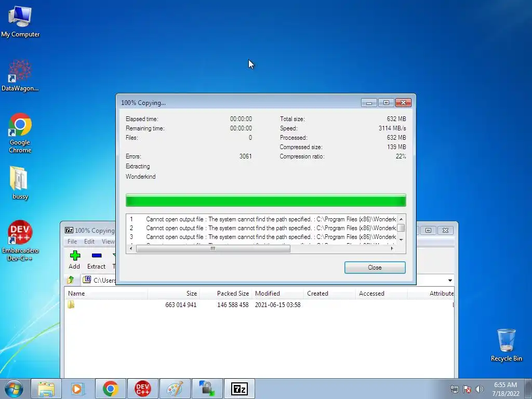Open Paint from the taskbar

(175, 389)
